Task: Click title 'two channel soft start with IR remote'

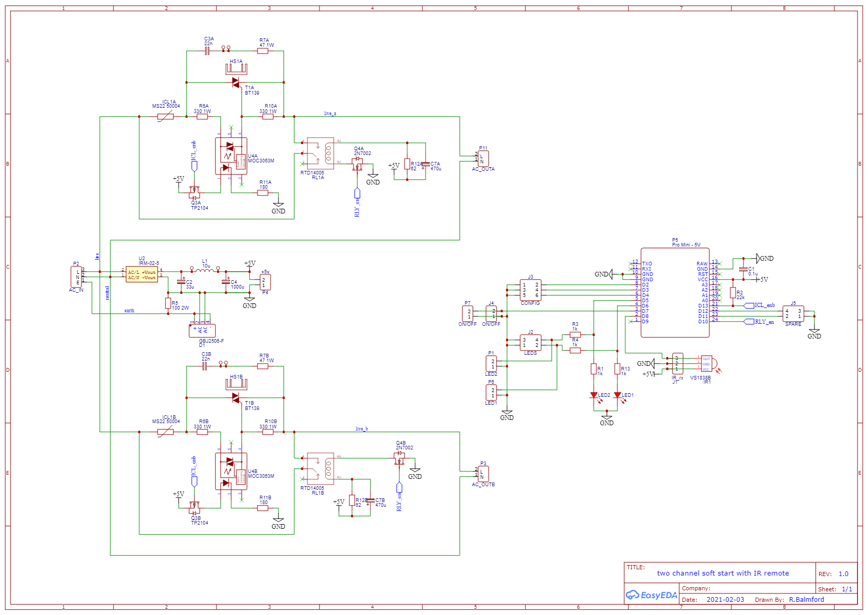Action: [x=723, y=573]
